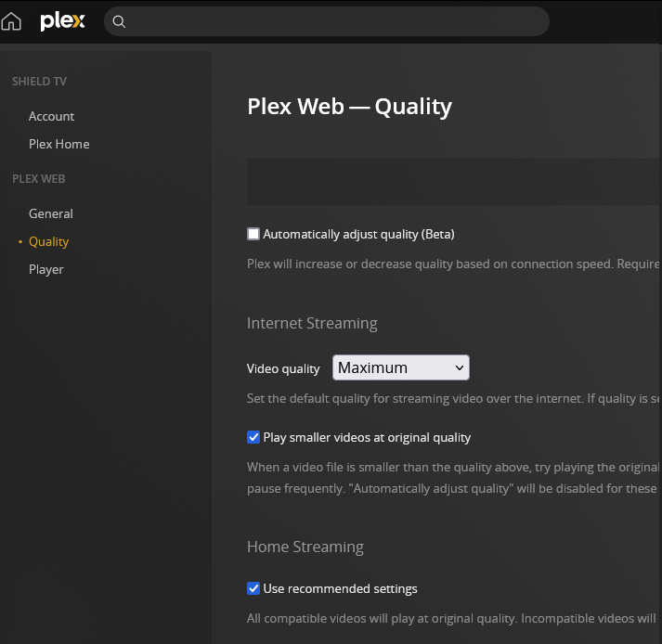Uncheck Play smaller videos at original quality
Viewport: 662px width, 644px height.
(x=253, y=437)
